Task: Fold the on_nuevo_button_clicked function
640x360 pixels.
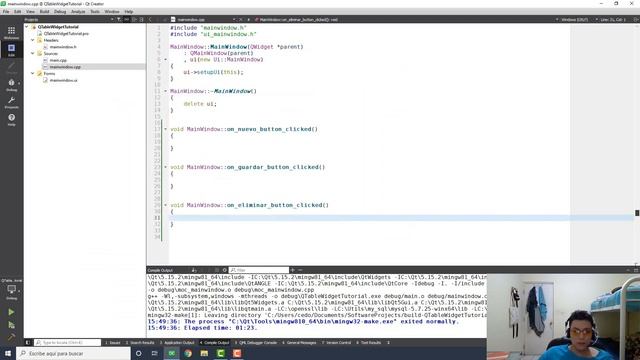Action: coord(165,129)
